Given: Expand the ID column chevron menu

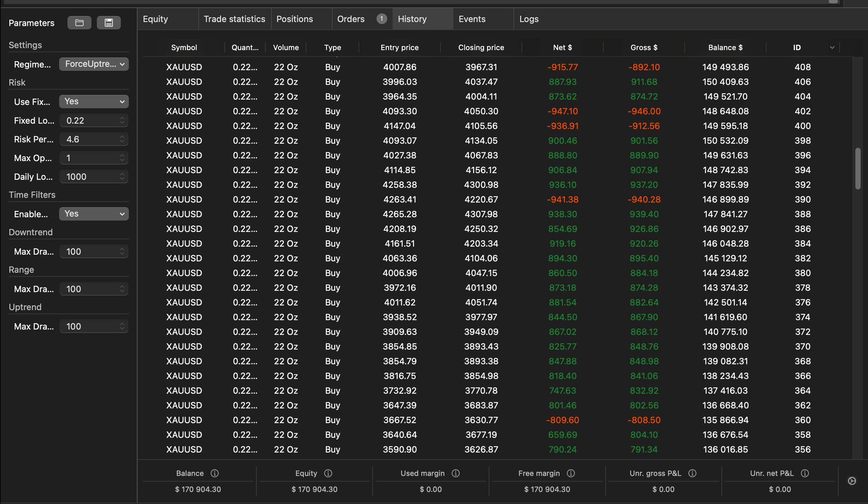Looking at the screenshot, I should [832, 47].
